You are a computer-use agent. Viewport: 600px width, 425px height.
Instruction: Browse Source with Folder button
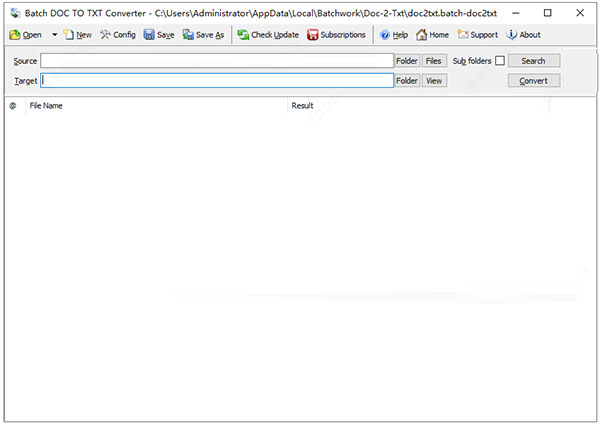pyautogui.click(x=407, y=61)
